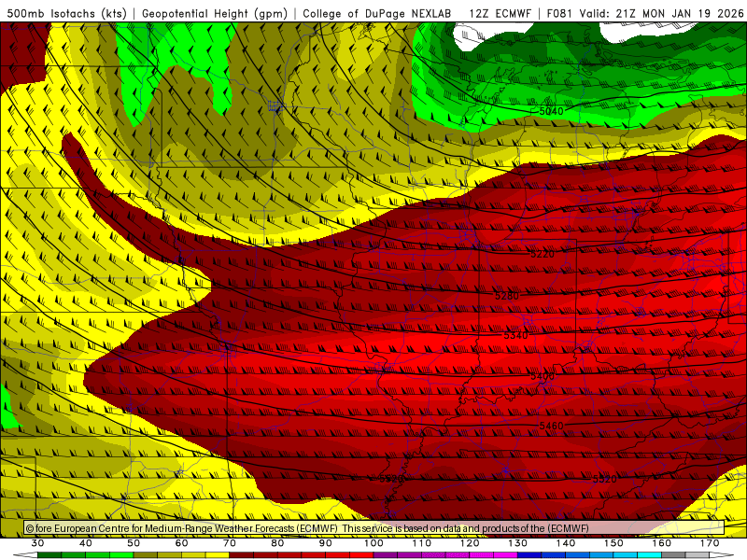Click the 100 value on the color scale
The height and width of the screenshot is (560, 747).
coord(373,543)
